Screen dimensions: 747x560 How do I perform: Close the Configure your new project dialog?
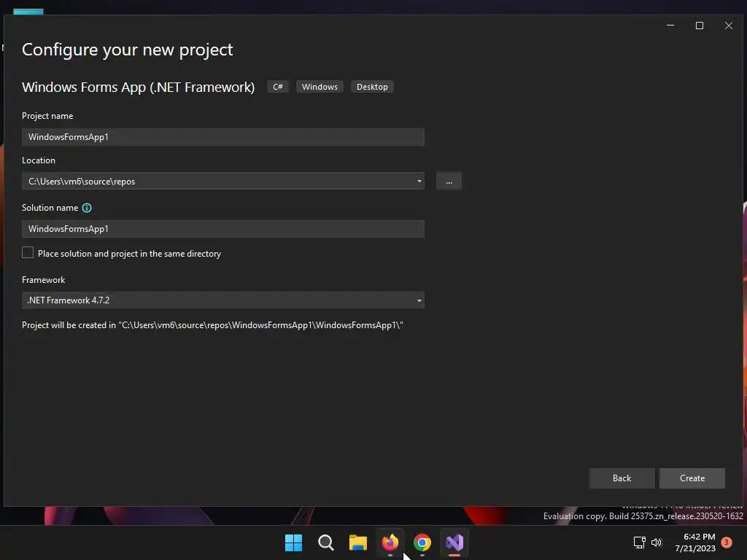coord(729,26)
